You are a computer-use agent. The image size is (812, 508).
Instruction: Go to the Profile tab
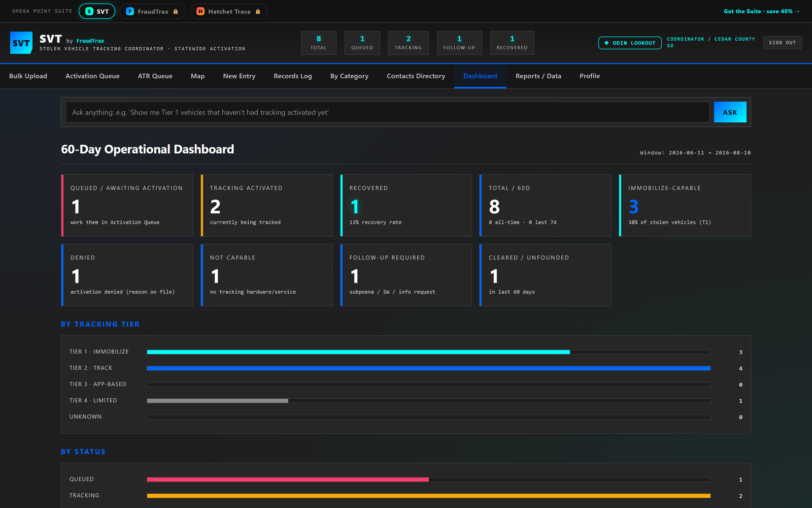(x=590, y=76)
